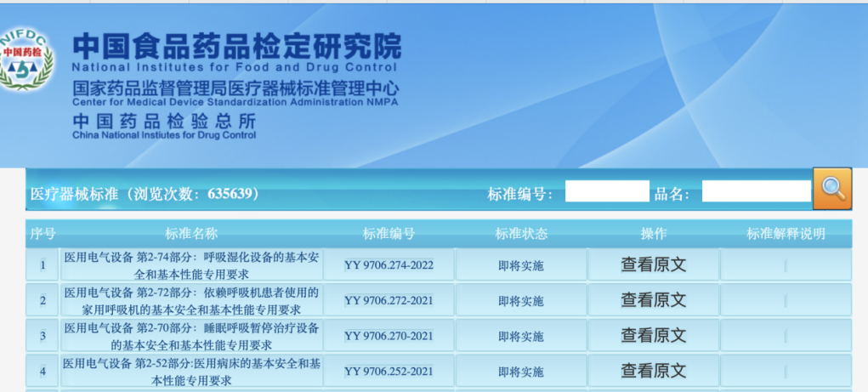The image size is (868, 392).
Task: Open 查看原文 for YY 9706.252-2021
Action: click(x=653, y=371)
